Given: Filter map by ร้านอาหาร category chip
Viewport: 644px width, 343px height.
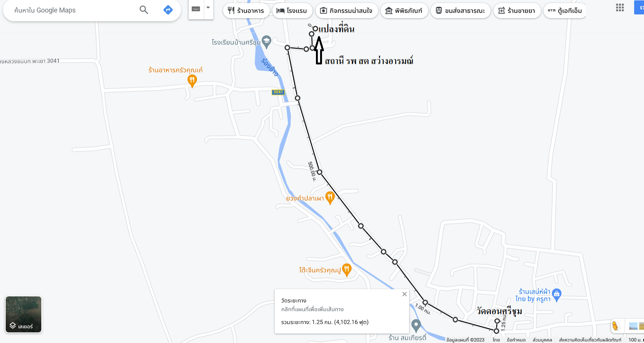Looking at the screenshot, I should pos(246,11).
